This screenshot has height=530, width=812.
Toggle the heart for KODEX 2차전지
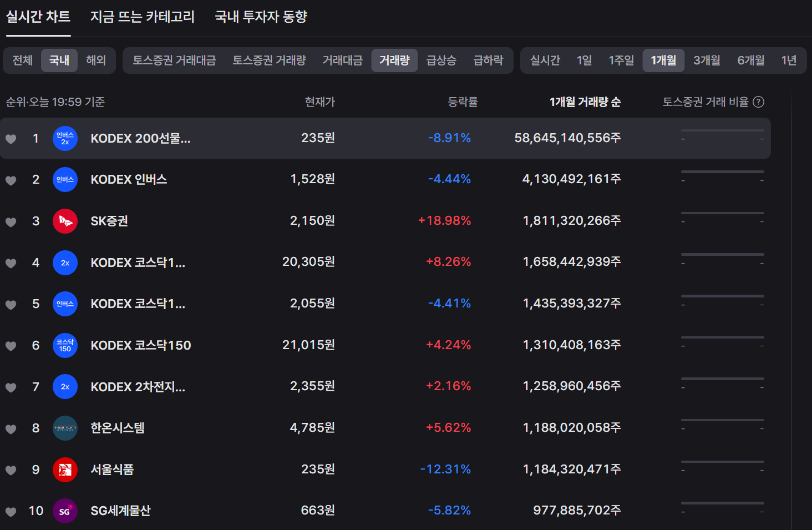pos(11,387)
